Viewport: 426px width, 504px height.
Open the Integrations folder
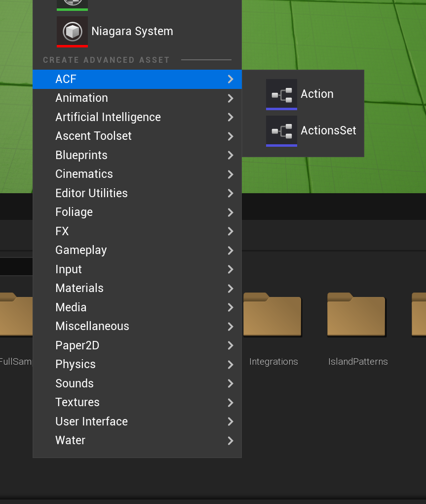tap(272, 315)
